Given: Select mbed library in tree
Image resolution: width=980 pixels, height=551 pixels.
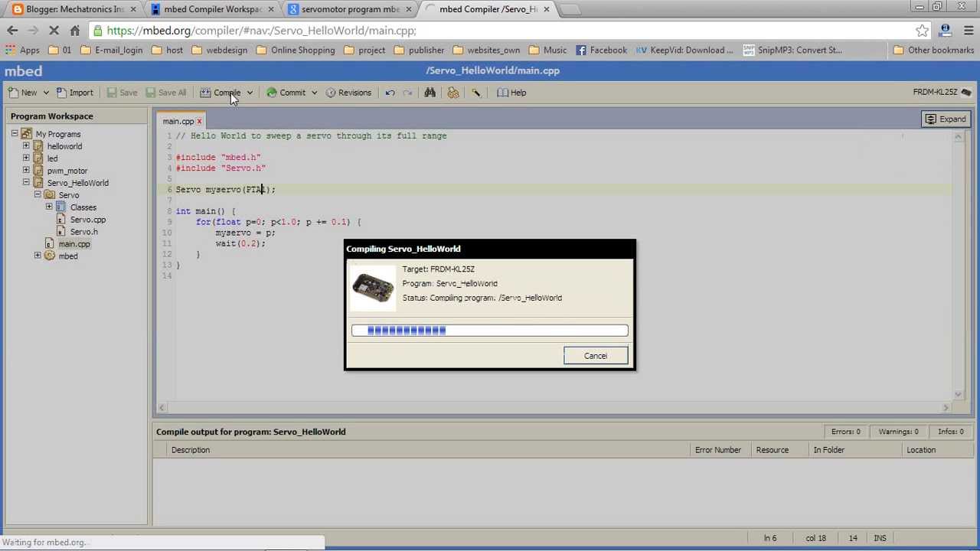Looking at the screenshot, I should [x=67, y=256].
